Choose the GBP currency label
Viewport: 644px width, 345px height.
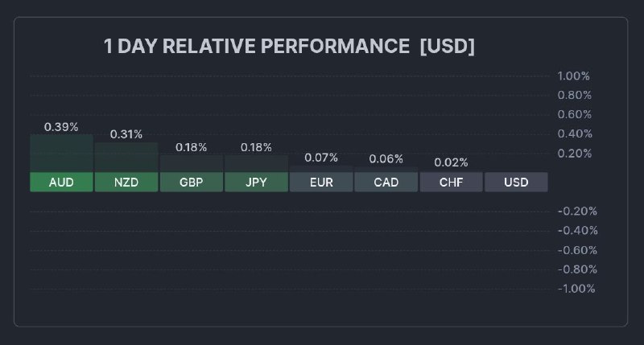pyautogui.click(x=191, y=183)
